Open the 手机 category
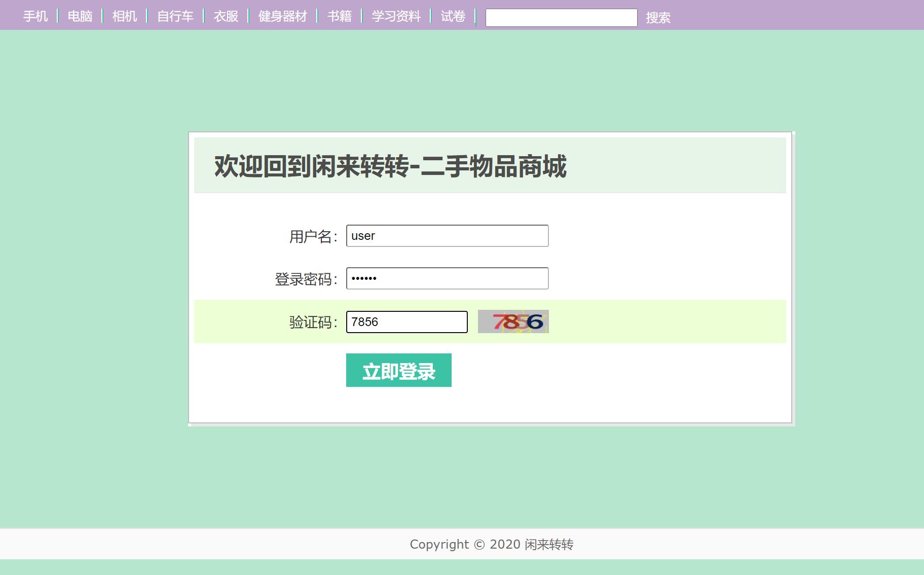This screenshot has width=924, height=575. pyautogui.click(x=35, y=16)
